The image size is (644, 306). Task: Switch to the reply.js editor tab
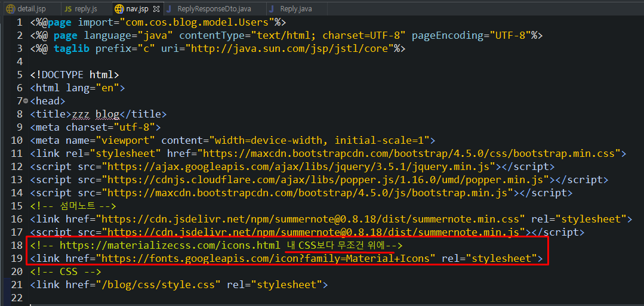tap(81, 8)
